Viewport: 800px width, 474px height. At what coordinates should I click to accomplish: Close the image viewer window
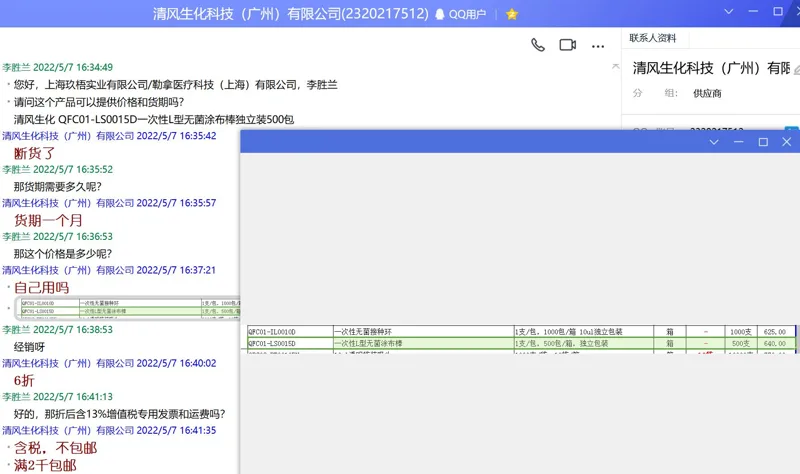787,142
